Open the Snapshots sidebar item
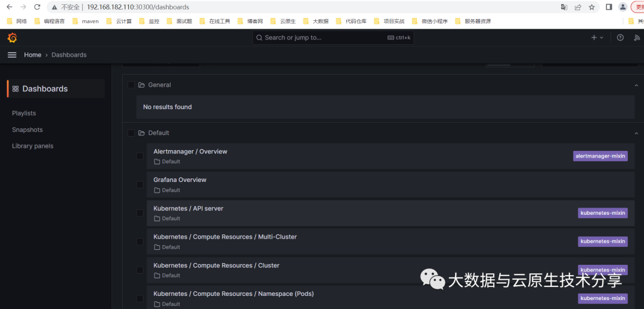 point(27,129)
